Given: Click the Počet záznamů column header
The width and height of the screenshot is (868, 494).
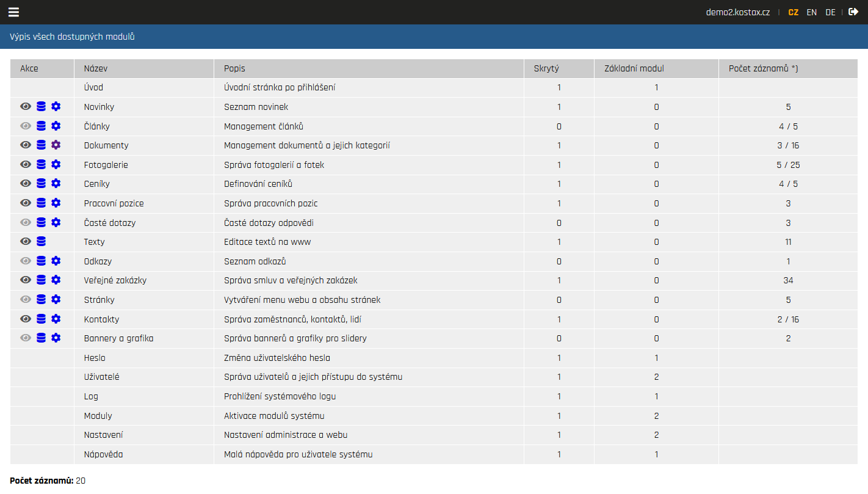Looking at the screenshot, I should [x=763, y=68].
